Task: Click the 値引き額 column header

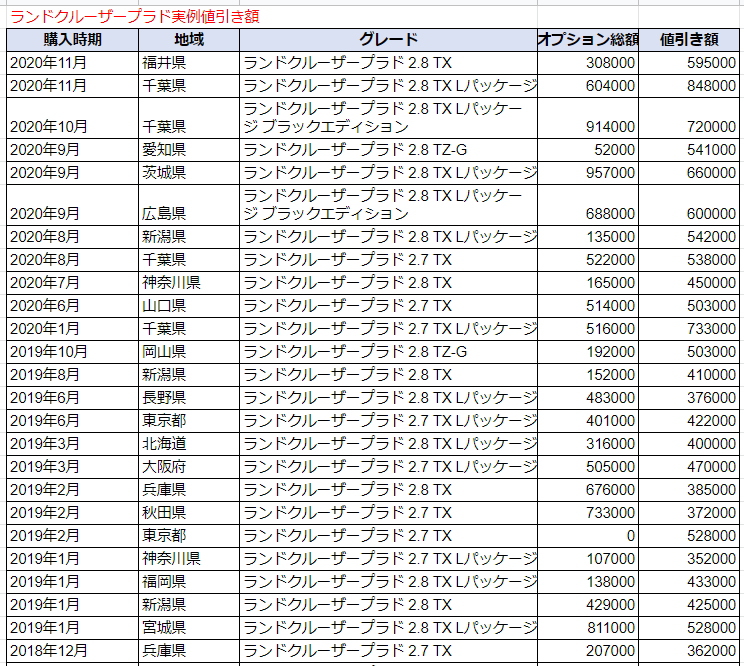Action: coord(689,39)
